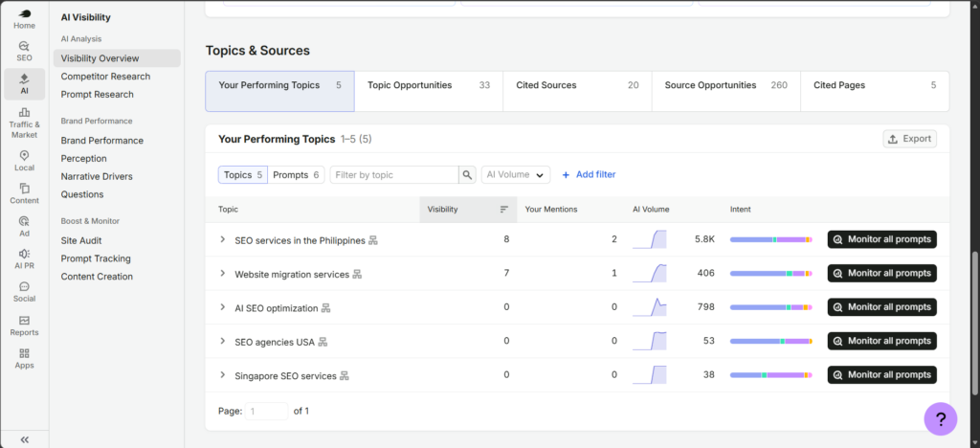The image size is (980, 448).
Task: Open Perception menu item
Action: pos(84,159)
